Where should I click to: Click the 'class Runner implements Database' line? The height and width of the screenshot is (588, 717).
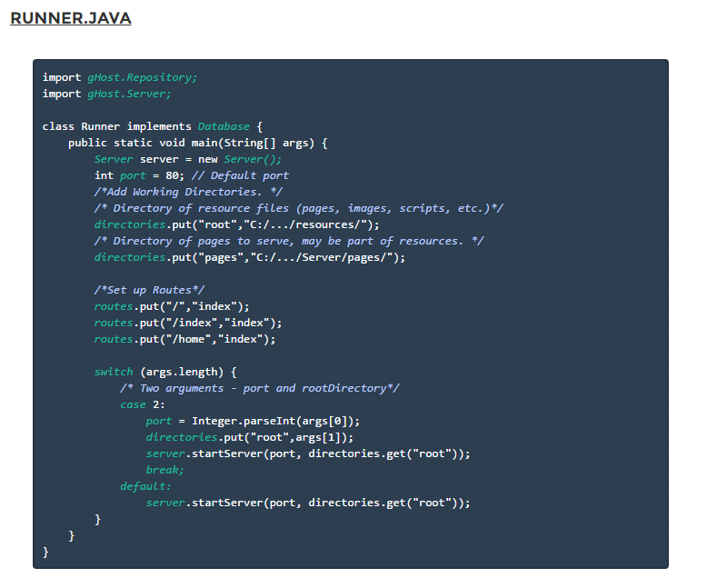coord(153,126)
